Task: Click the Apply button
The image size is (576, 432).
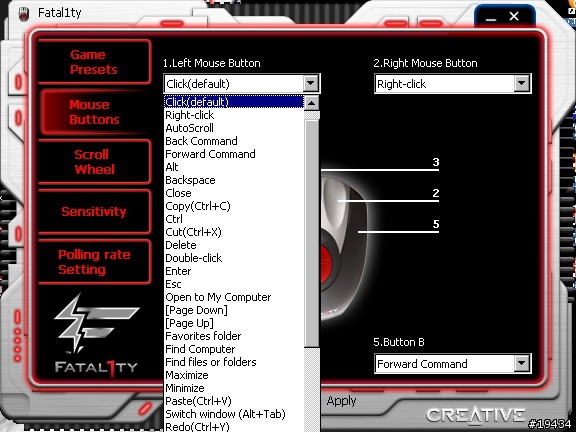Action: click(341, 401)
